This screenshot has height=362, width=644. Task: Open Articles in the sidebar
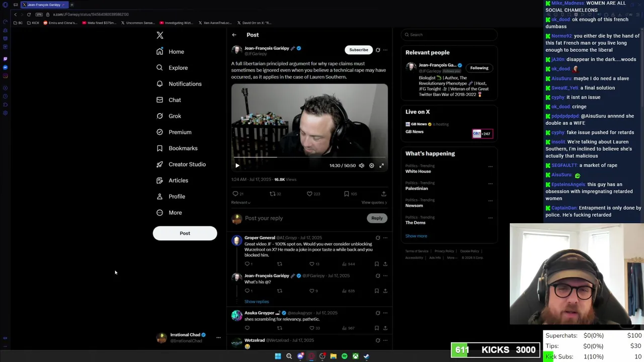click(x=172, y=180)
